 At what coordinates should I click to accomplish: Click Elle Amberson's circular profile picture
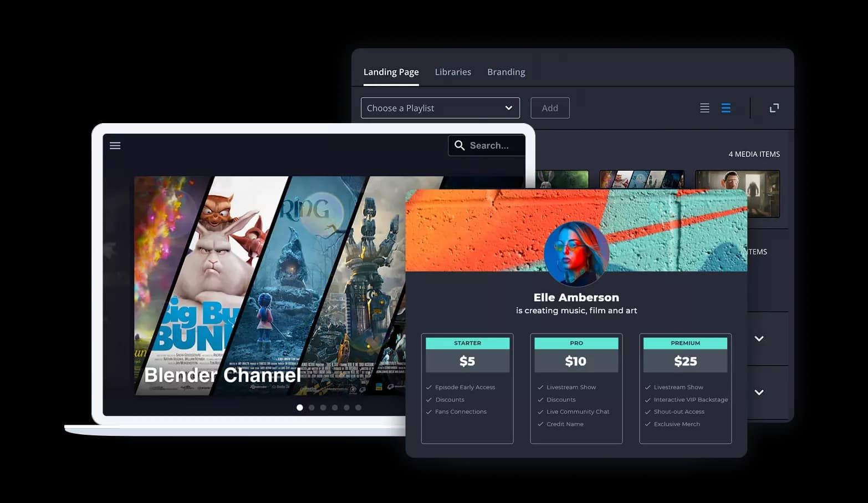(576, 254)
